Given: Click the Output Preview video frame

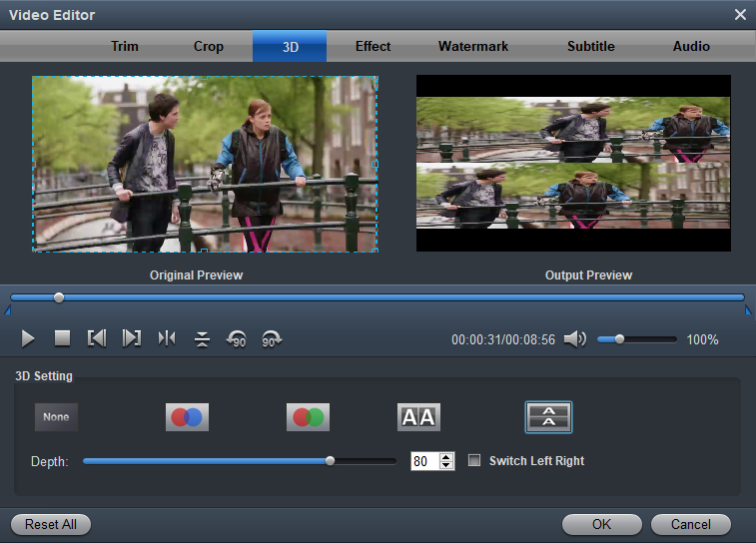Looking at the screenshot, I should 573,163.
